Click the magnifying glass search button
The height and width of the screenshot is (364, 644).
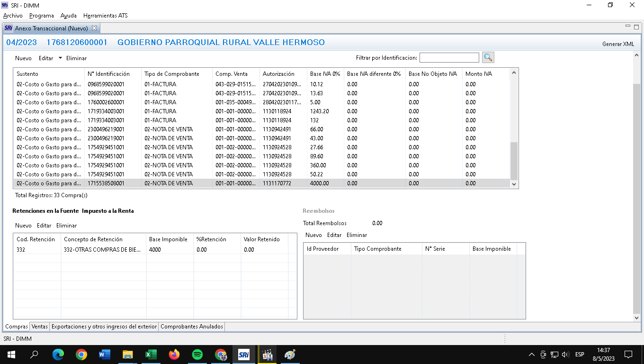click(x=488, y=58)
